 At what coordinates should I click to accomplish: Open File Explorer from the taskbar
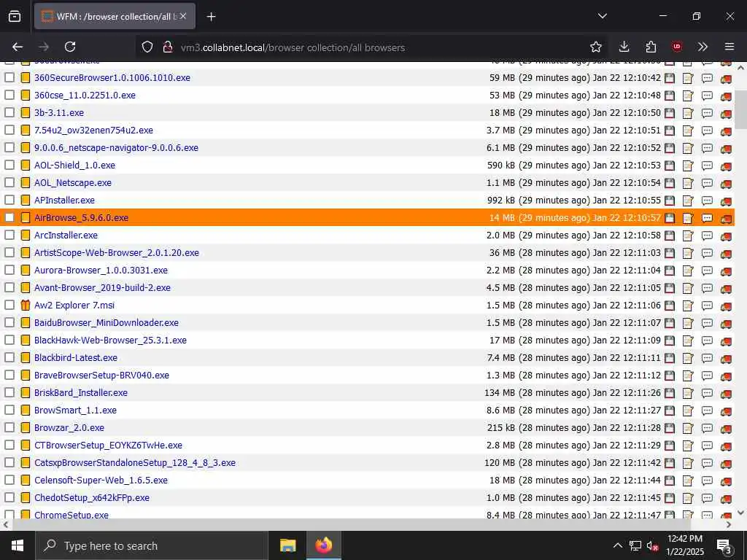coord(287,545)
